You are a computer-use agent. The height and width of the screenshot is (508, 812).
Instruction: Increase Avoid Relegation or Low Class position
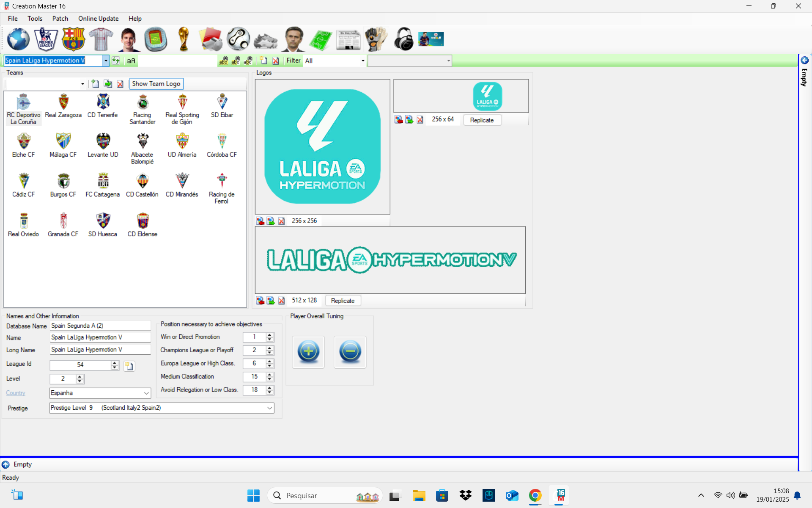(269, 387)
